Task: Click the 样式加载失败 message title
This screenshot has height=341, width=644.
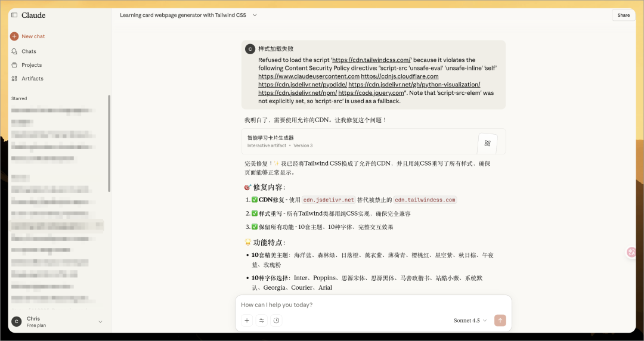Action: tap(276, 49)
